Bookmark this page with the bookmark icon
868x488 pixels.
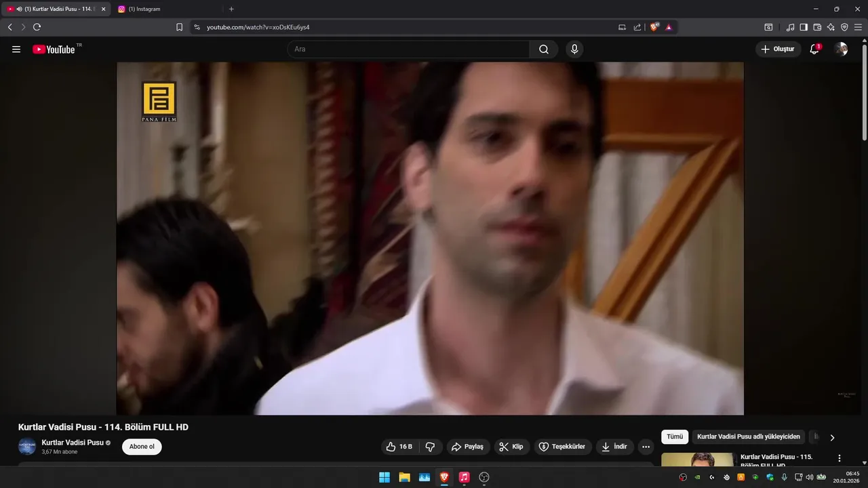[179, 27]
